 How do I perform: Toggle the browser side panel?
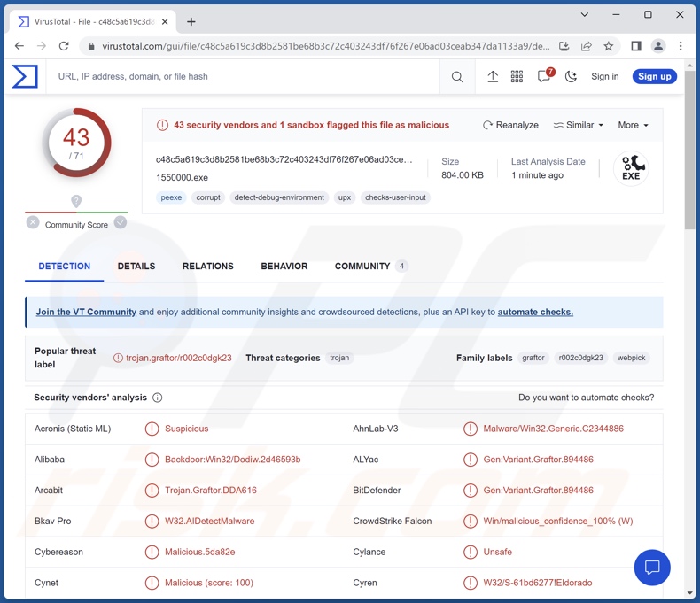point(636,46)
